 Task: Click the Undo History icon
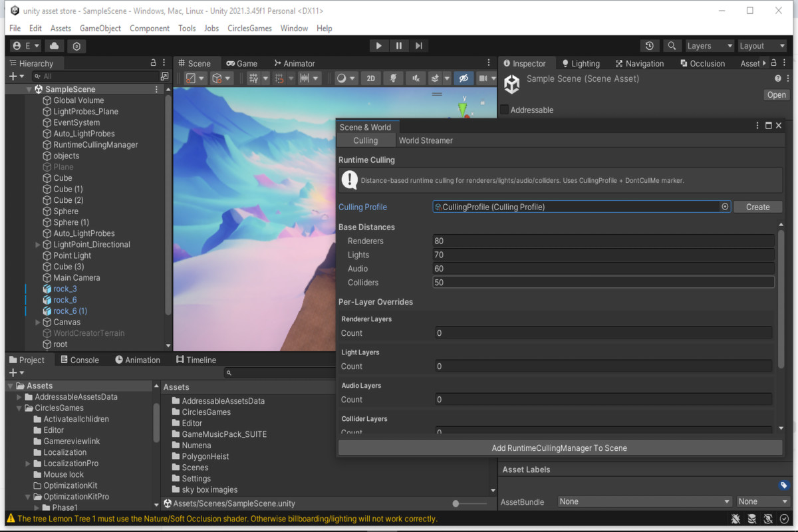649,46
